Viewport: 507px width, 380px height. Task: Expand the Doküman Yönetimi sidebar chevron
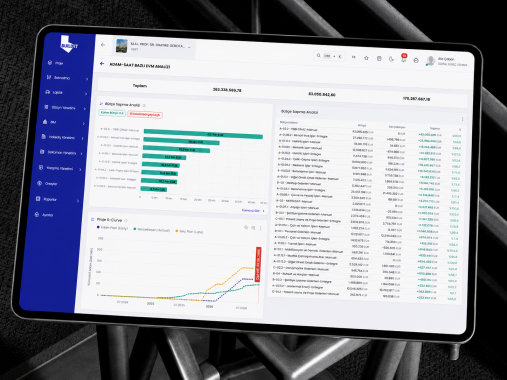pos(81,153)
